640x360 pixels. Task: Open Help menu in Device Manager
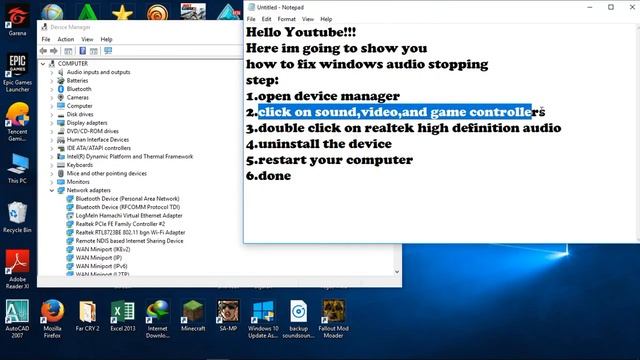(107, 39)
